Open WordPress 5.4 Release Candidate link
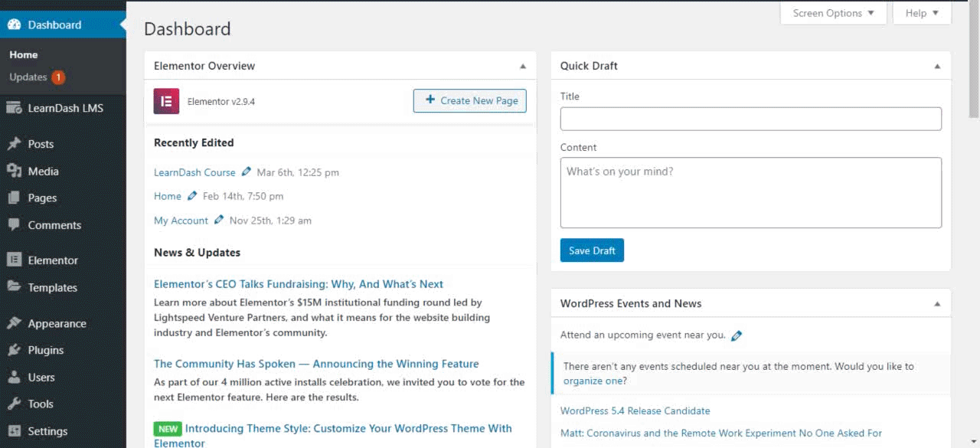Image resolution: width=980 pixels, height=448 pixels. pos(635,411)
